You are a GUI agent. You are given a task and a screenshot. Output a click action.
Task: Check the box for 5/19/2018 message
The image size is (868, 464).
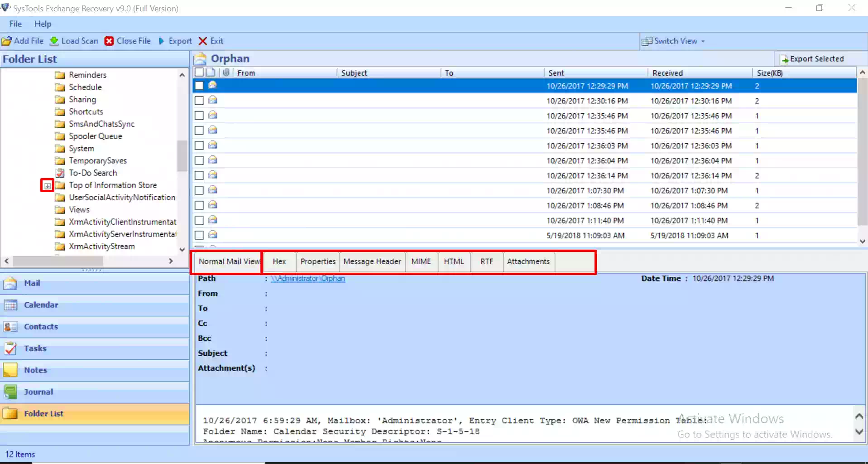(199, 235)
